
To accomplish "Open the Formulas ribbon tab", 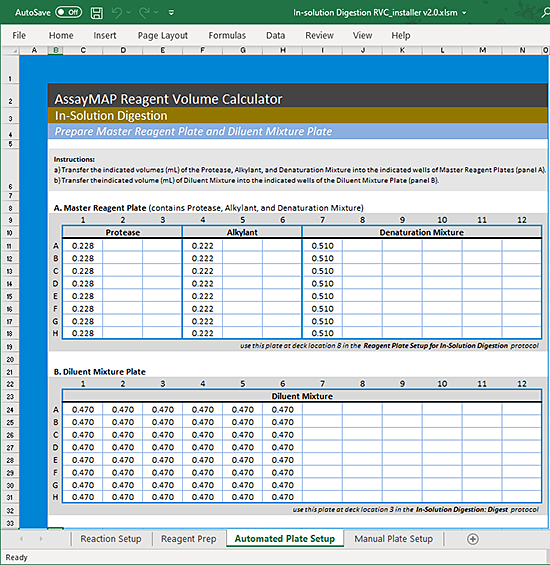I will (227, 35).
